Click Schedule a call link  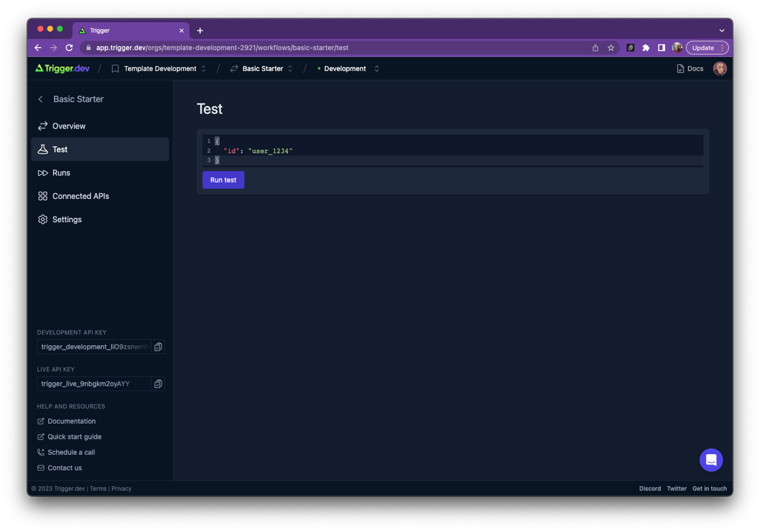[x=66, y=452]
